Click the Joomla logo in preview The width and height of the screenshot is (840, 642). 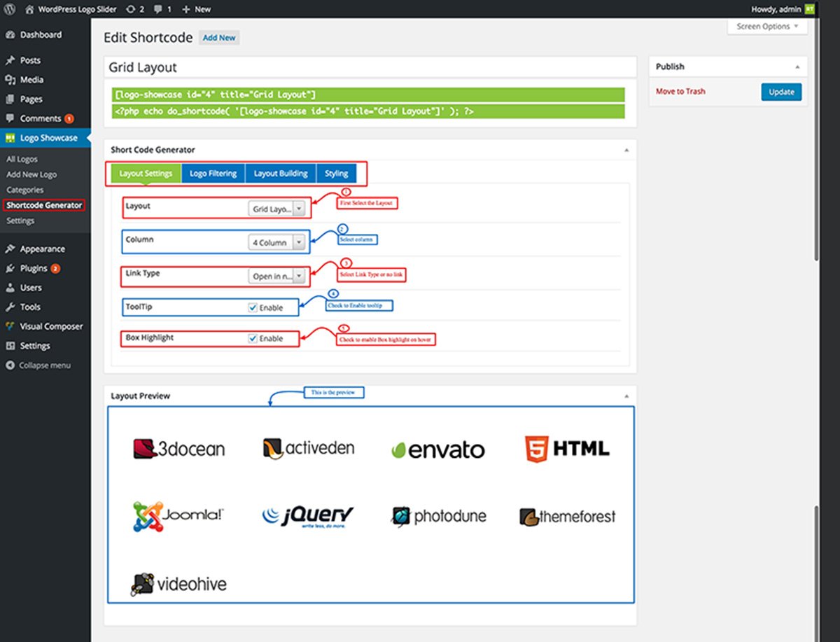(178, 516)
